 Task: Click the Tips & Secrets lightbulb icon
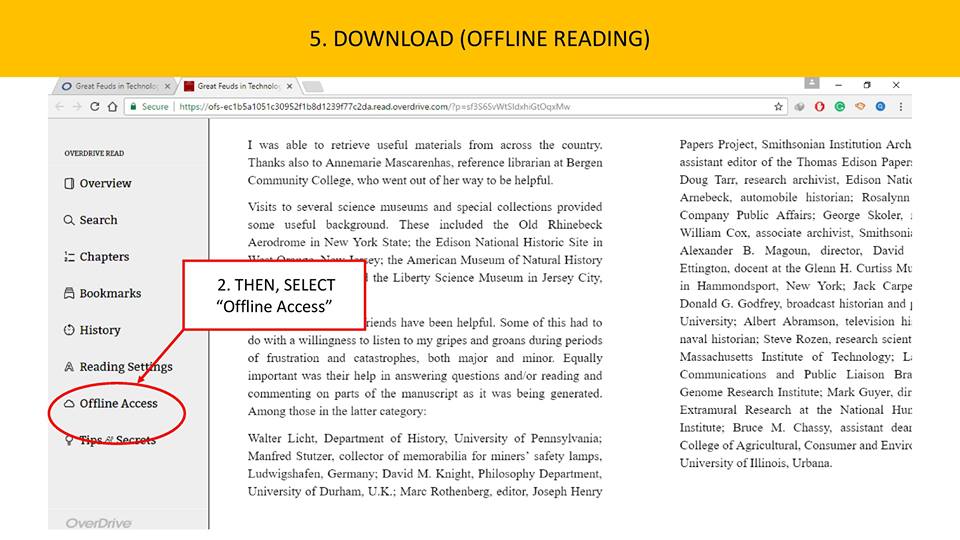click(69, 440)
